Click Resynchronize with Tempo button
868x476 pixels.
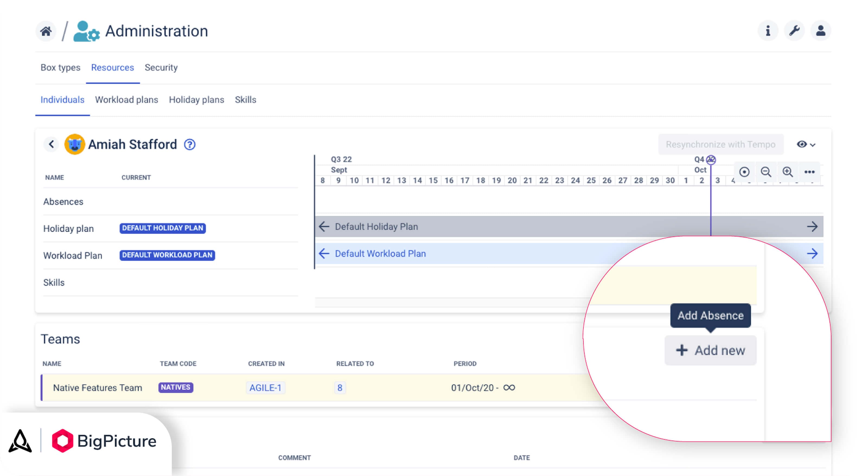click(x=721, y=144)
